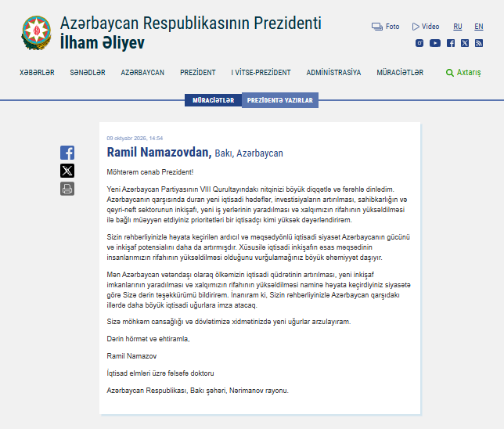This screenshot has width=504, height=429.
Task: Switch site language to RU
Action: pyautogui.click(x=458, y=27)
